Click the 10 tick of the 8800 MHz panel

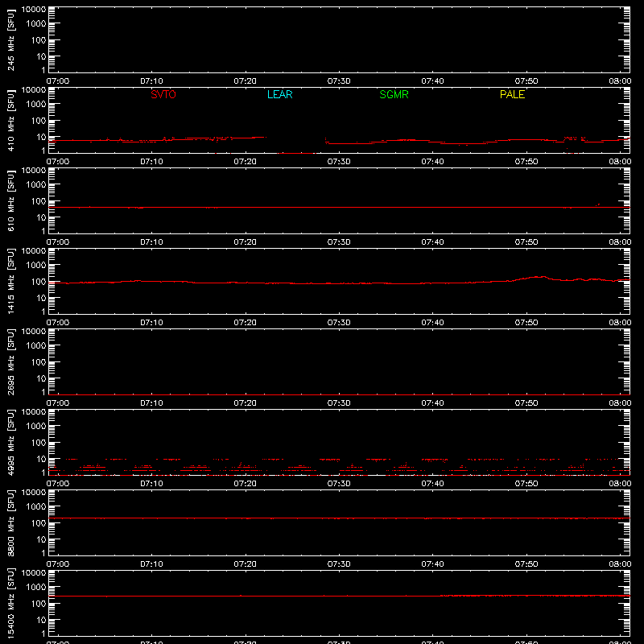41,539
